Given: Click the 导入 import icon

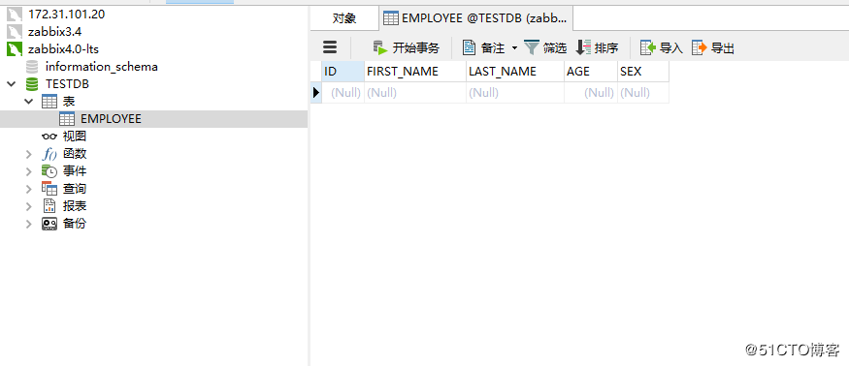Looking at the screenshot, I should click(648, 48).
